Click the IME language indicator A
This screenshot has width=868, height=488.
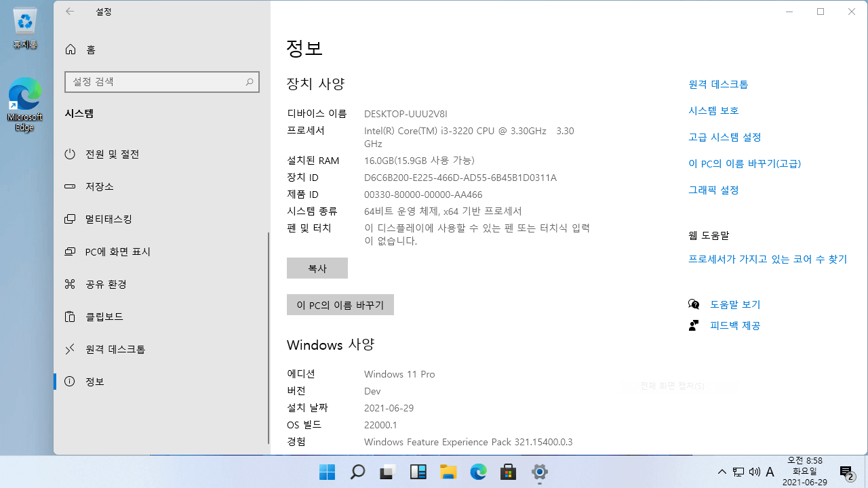[770, 472]
